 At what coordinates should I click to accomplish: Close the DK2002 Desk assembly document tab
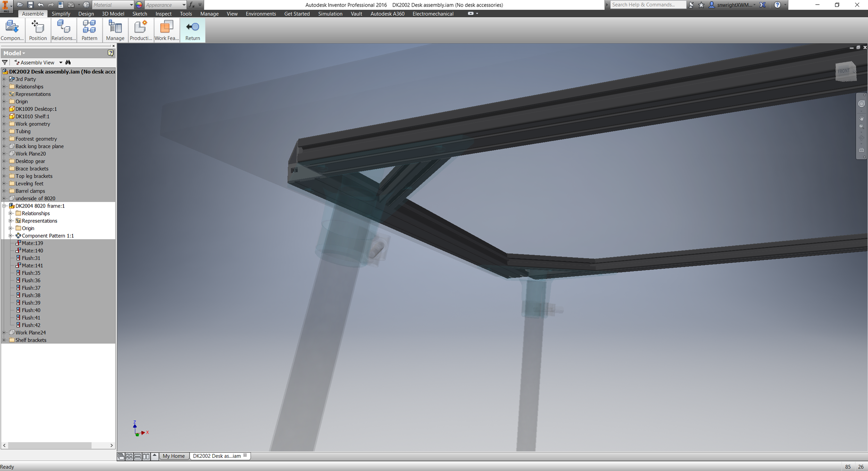(x=245, y=455)
